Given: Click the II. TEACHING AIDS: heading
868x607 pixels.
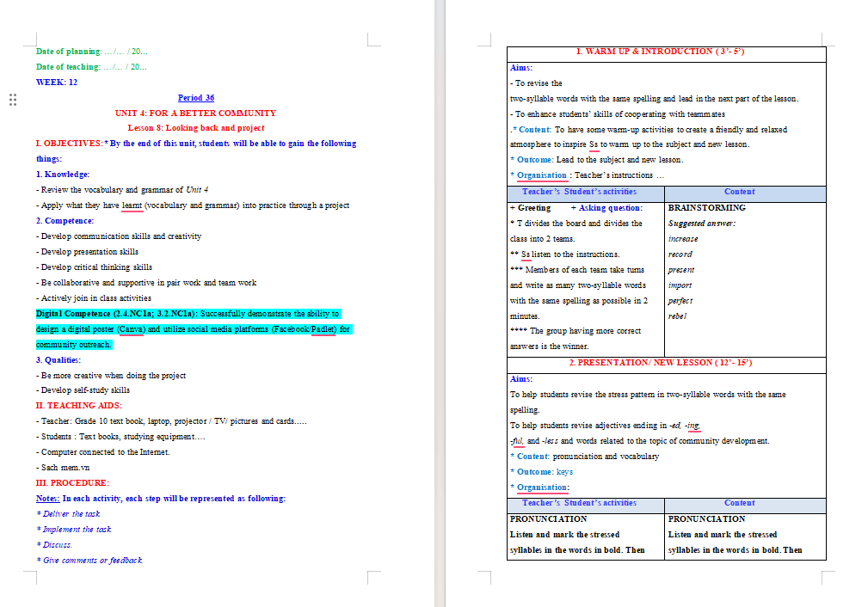Looking at the screenshot, I should pyautogui.click(x=78, y=405).
